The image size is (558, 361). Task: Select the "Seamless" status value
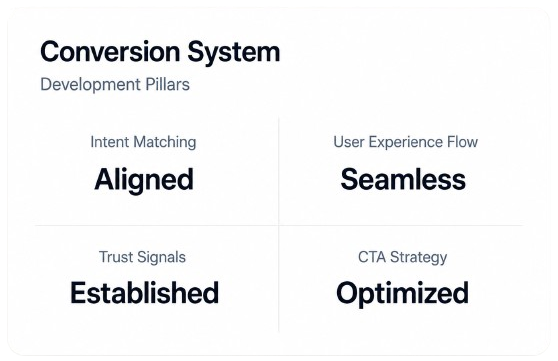click(x=403, y=179)
